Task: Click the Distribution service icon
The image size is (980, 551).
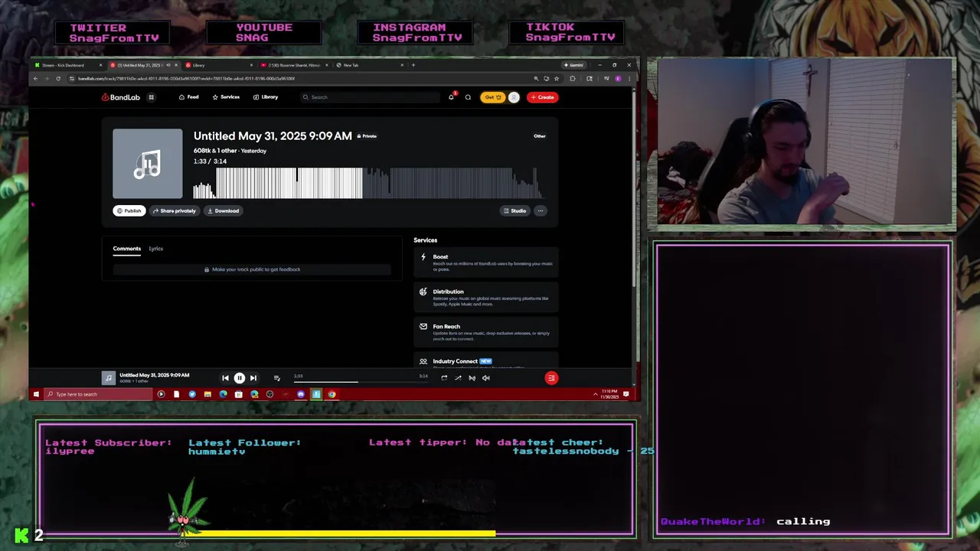Action: pyautogui.click(x=423, y=292)
